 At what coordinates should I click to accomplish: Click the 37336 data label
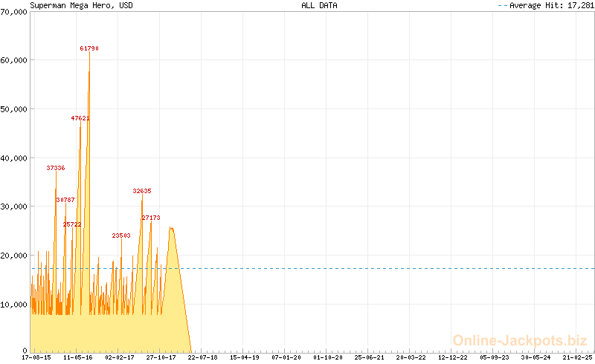pyautogui.click(x=56, y=169)
